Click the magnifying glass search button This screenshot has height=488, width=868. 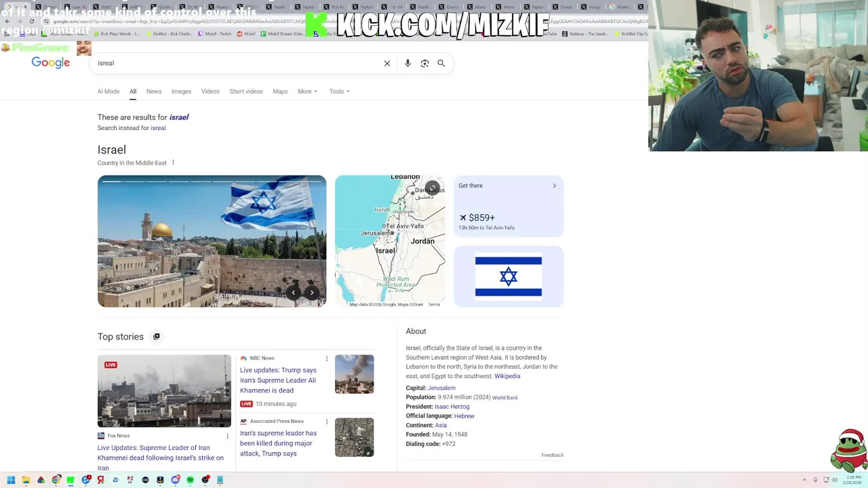[441, 63]
